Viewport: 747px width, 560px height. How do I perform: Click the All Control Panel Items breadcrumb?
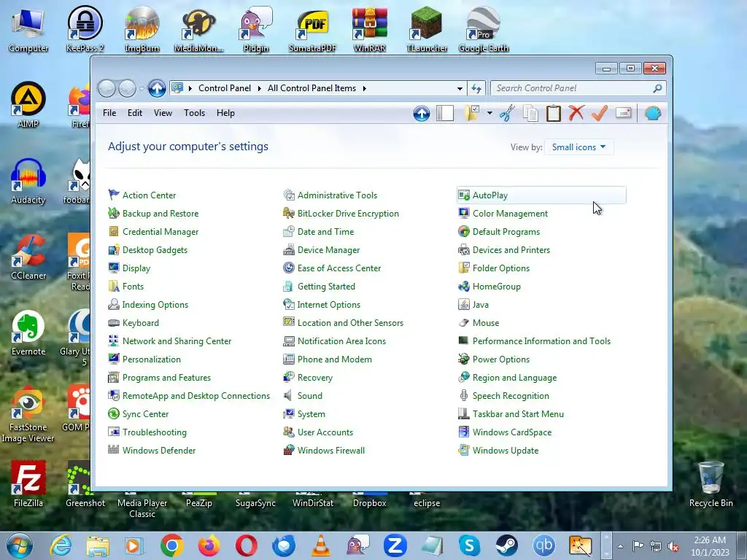[x=311, y=88]
